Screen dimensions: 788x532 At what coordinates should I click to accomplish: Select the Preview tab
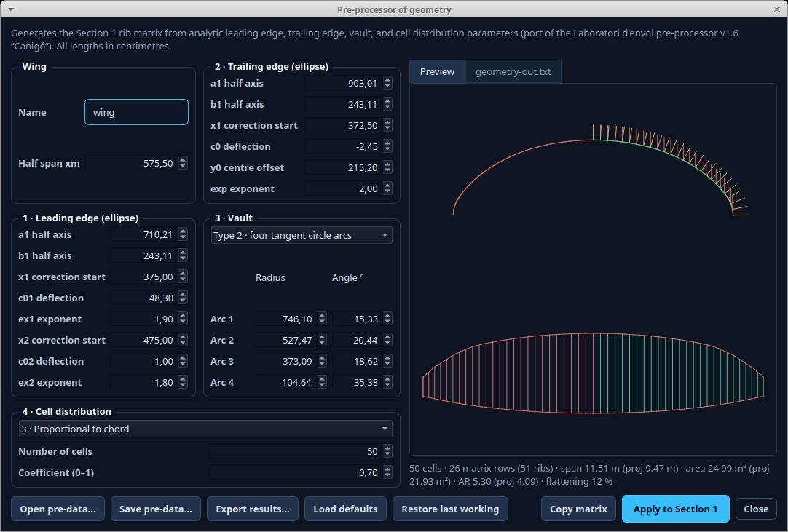(437, 72)
